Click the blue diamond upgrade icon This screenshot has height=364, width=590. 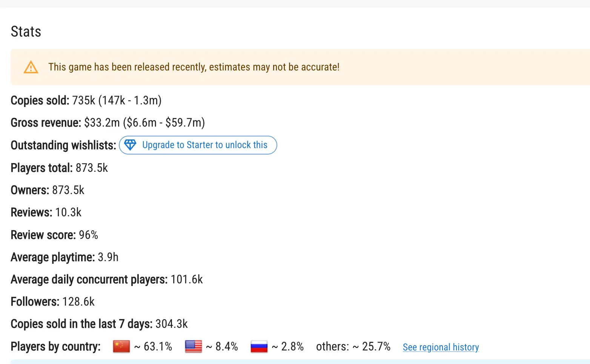[130, 145]
